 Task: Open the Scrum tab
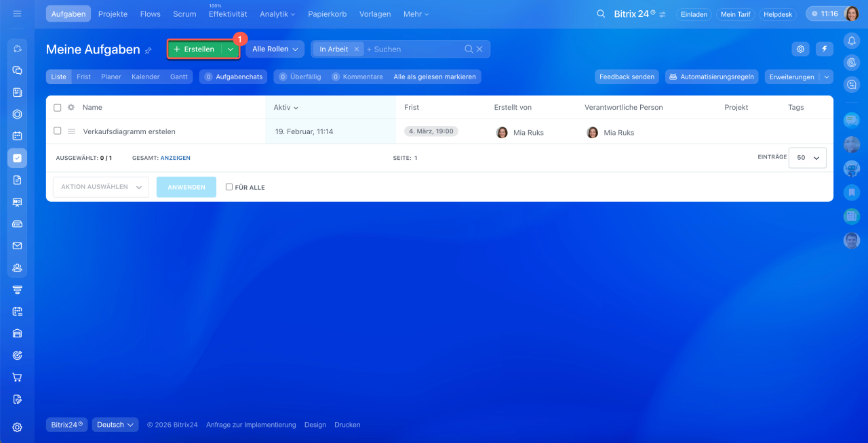click(184, 14)
